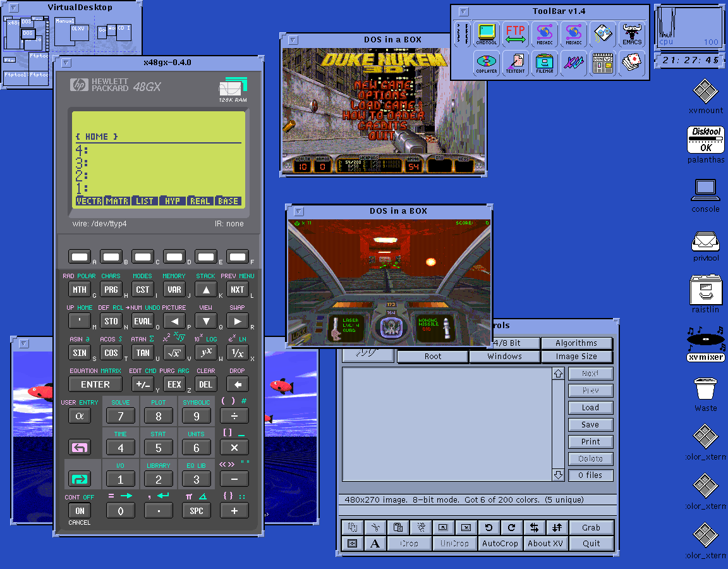Open the 4/8 Bit menu in XV controls
This screenshot has height=569, width=728.
point(516,343)
